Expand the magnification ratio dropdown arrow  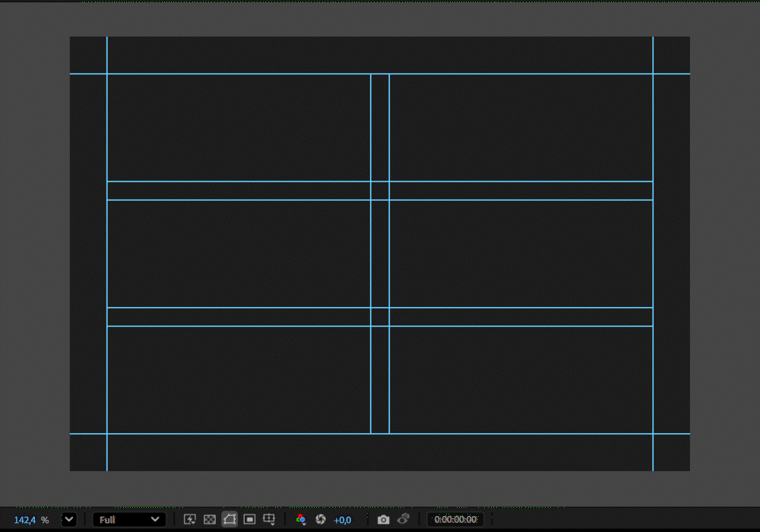click(x=69, y=519)
